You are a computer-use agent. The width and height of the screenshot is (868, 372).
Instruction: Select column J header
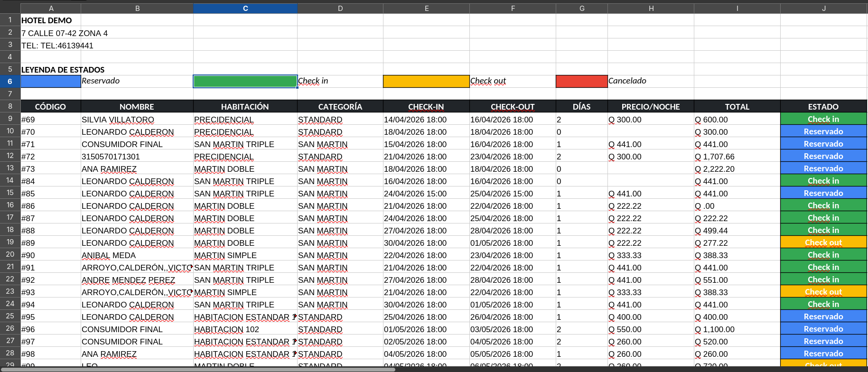823,8
